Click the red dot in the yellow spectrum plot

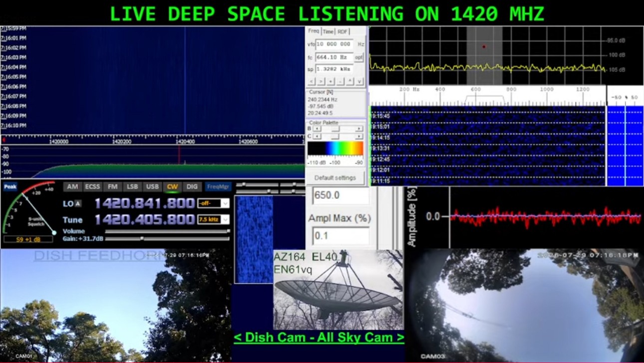pyautogui.click(x=484, y=47)
